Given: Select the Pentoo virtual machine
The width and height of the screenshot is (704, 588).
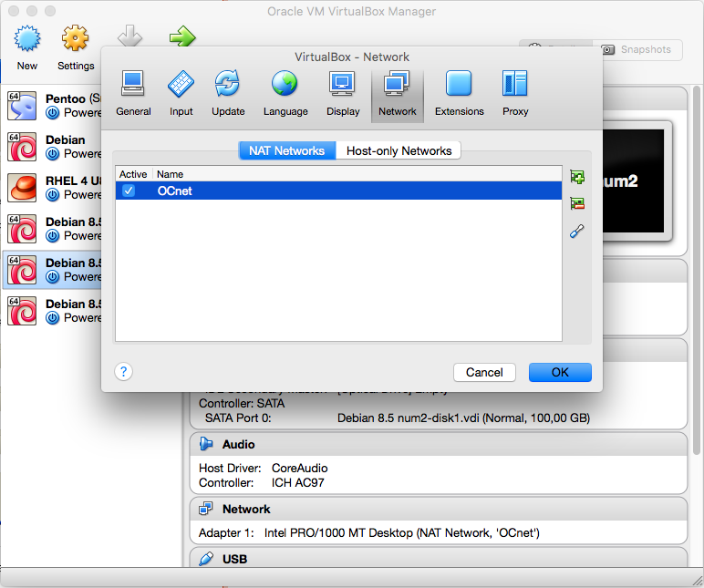Looking at the screenshot, I should click(x=52, y=106).
